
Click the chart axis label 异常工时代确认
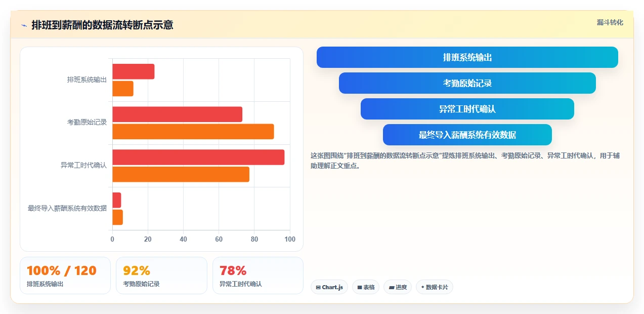[x=83, y=165]
